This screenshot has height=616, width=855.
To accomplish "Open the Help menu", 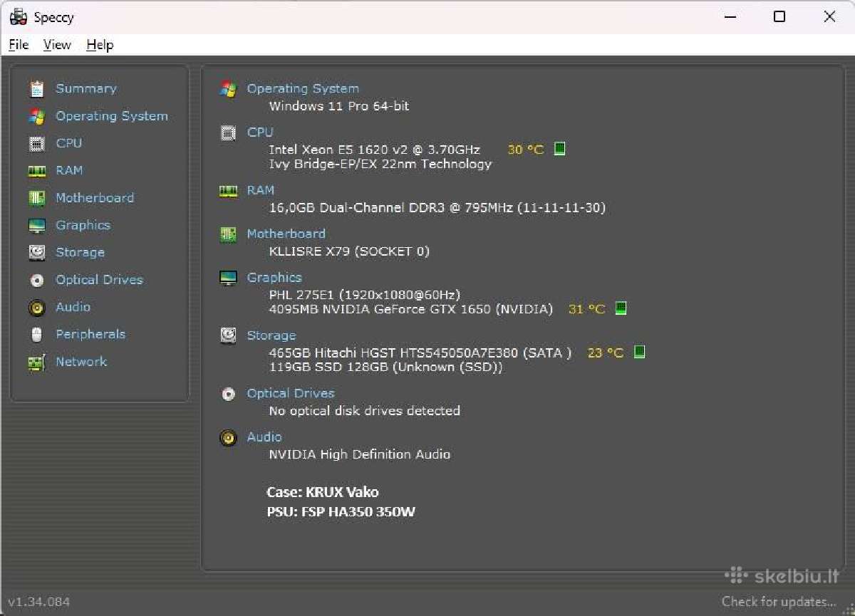I will (100, 45).
